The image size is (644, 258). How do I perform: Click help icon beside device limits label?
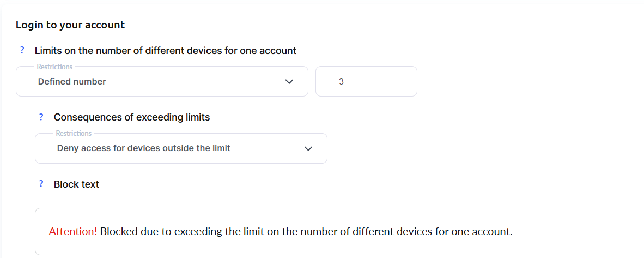[x=22, y=50]
